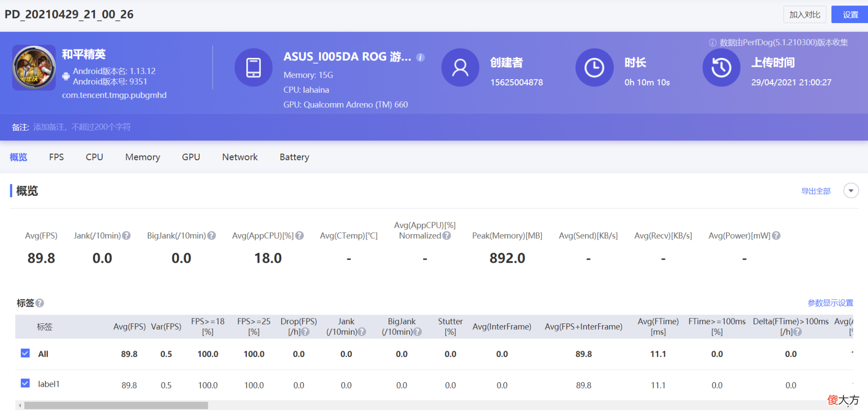This screenshot has width=868, height=417.
Task: Expand the overview collapse arrow button
Action: click(x=851, y=190)
